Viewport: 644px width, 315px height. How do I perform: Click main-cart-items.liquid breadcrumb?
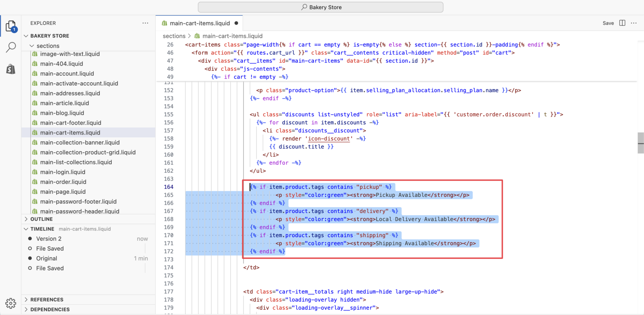tap(232, 36)
